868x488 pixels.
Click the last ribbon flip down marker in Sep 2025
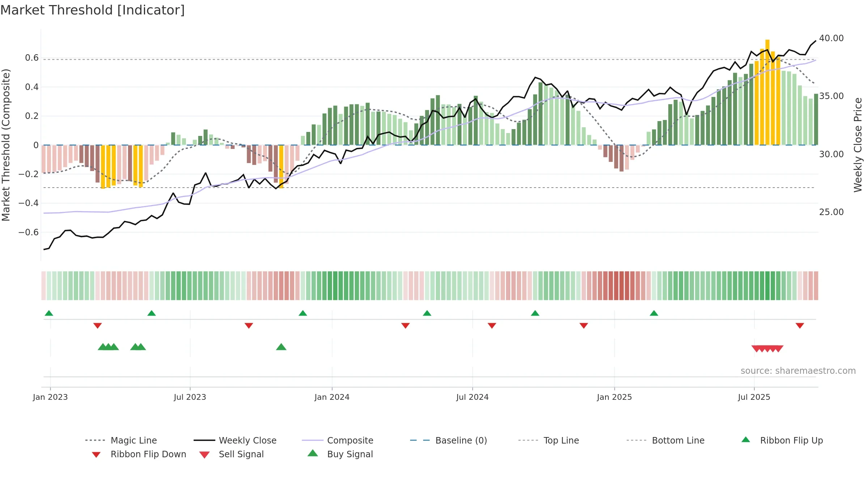[x=800, y=326]
